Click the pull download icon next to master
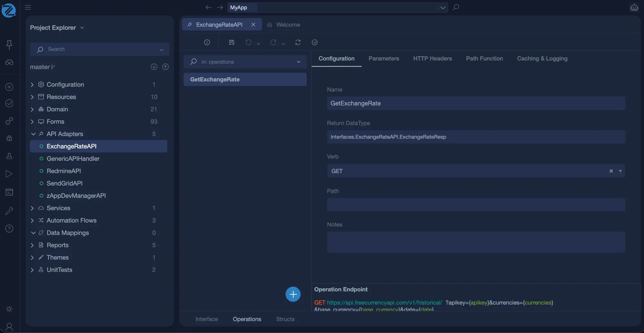This screenshot has width=644, height=333. (154, 67)
